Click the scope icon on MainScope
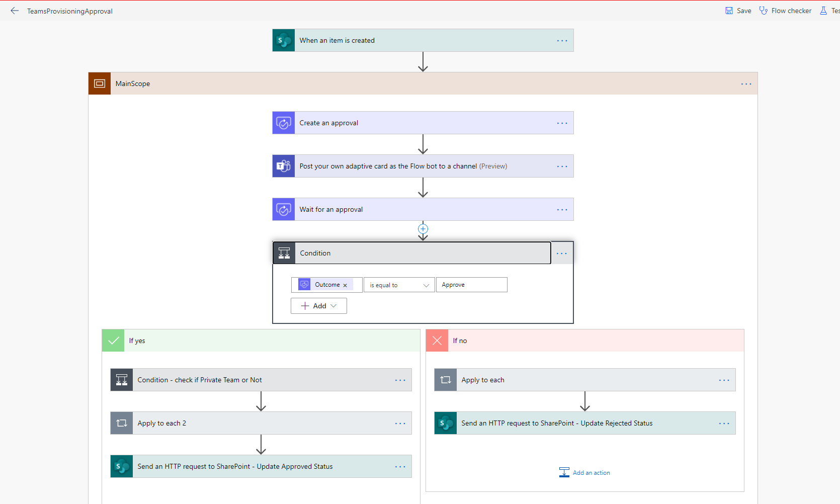 tap(99, 83)
